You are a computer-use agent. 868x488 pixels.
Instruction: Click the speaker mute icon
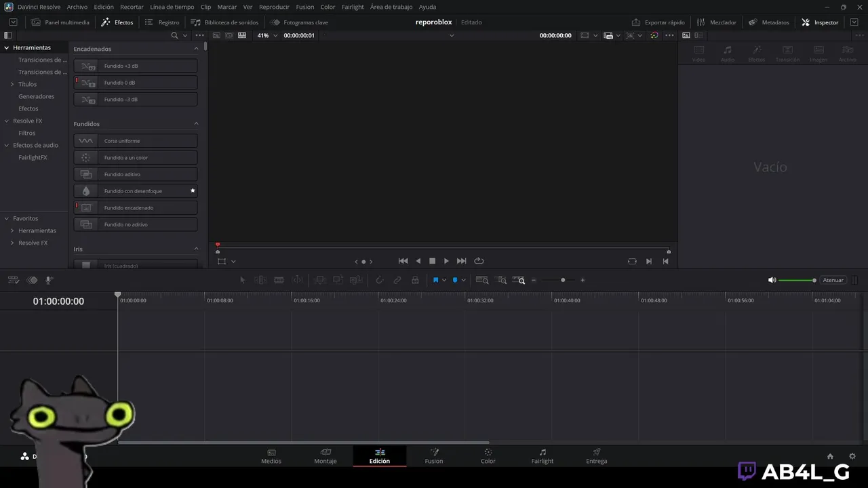tap(772, 280)
